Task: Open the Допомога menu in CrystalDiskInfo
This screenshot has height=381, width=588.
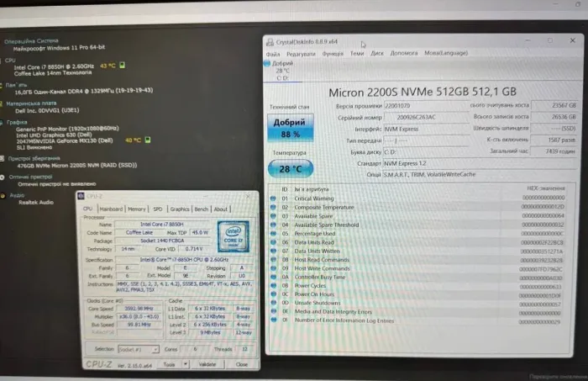Action: tap(404, 53)
